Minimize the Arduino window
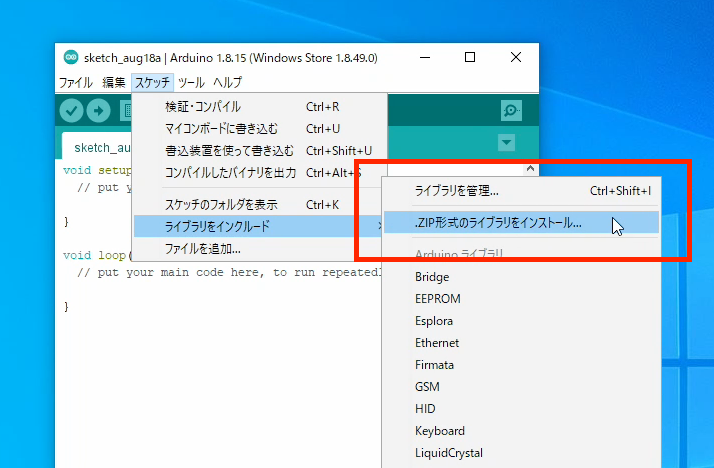 425,57
